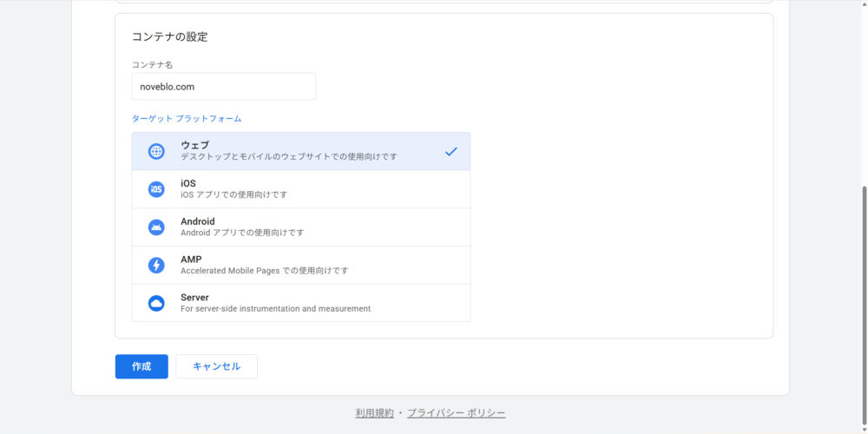Click the AMP lightning bolt icon
The width and height of the screenshot is (868, 434).
(156, 266)
